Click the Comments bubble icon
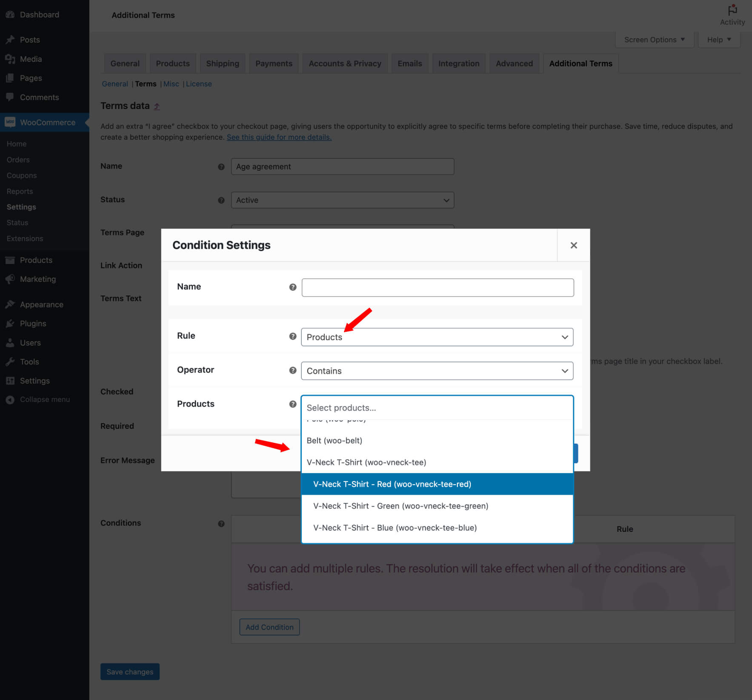The width and height of the screenshot is (752, 700). point(10,97)
